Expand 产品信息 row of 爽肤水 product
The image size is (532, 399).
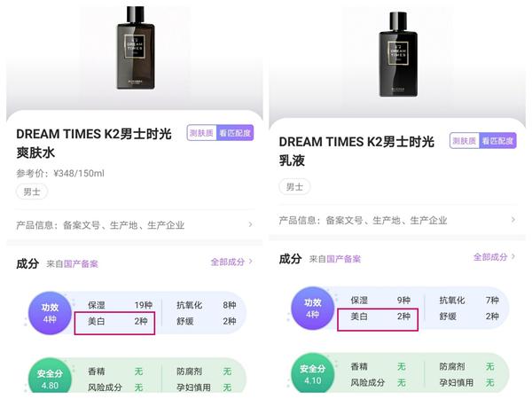pos(135,225)
